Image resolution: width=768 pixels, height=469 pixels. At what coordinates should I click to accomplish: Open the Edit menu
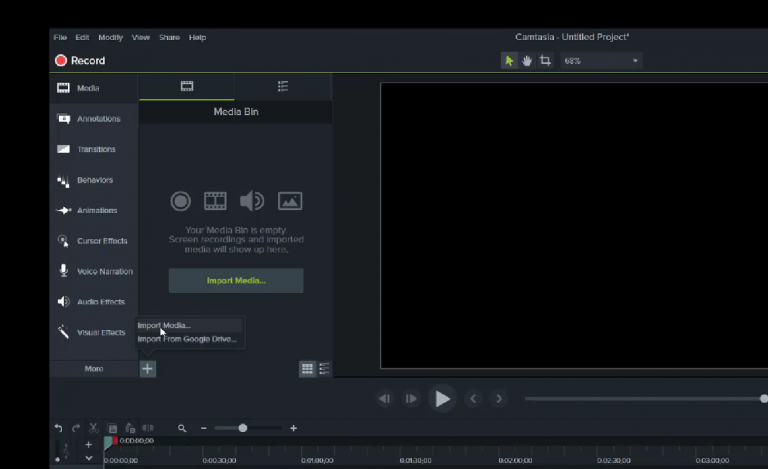point(82,37)
